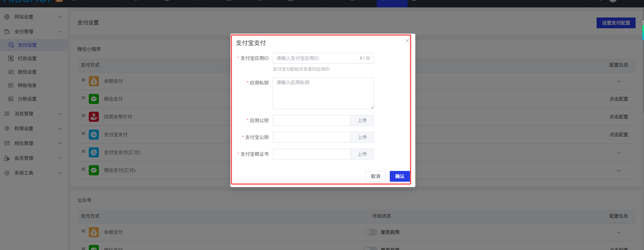Click the drag handle of the 找朋友帮忙付 row

(x=83, y=116)
